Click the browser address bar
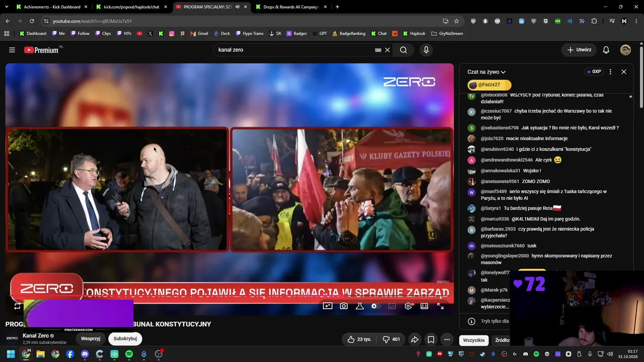Image resolution: width=644 pixels, height=362 pixels. pyautogui.click(x=242, y=21)
